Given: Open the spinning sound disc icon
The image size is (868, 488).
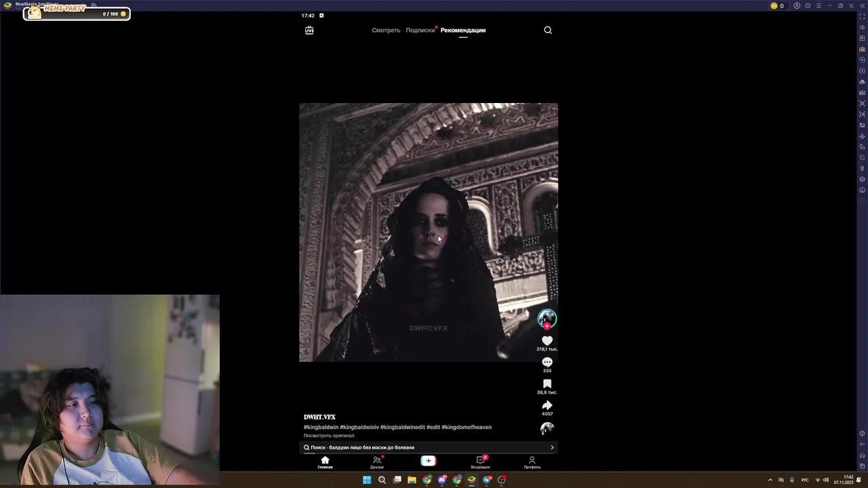Looking at the screenshot, I should click(547, 428).
